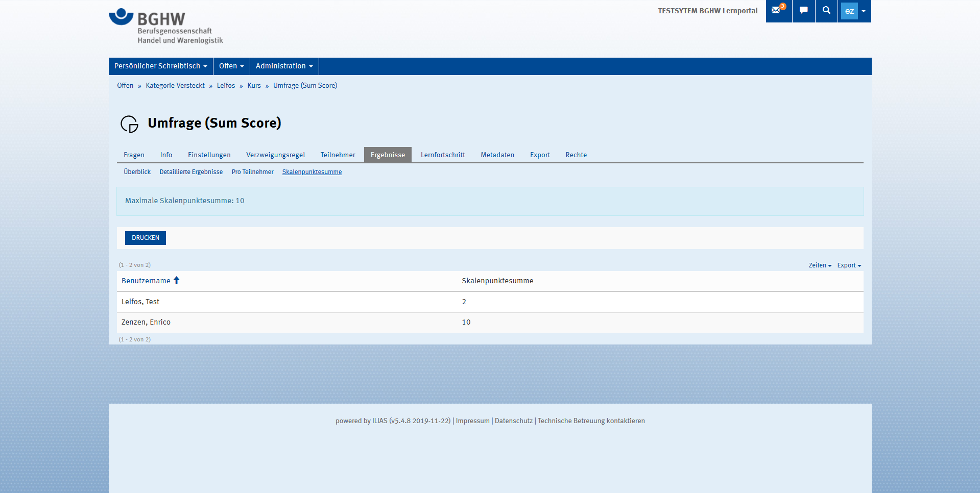
Task: Open the Zeilen rows dropdown
Action: tap(820, 265)
